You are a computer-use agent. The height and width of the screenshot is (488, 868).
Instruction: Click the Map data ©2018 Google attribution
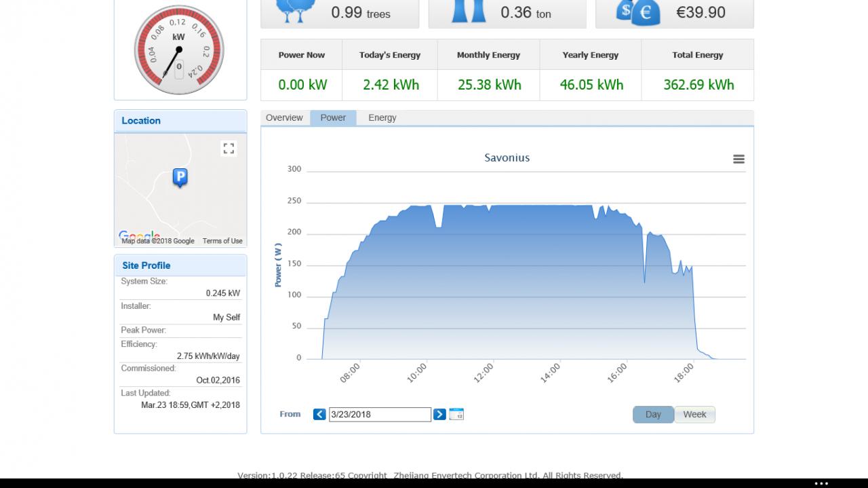(158, 241)
